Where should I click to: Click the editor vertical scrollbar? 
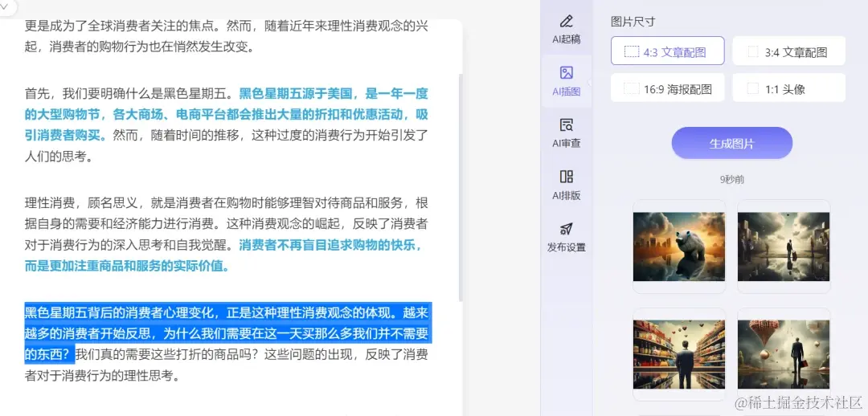click(461, 187)
